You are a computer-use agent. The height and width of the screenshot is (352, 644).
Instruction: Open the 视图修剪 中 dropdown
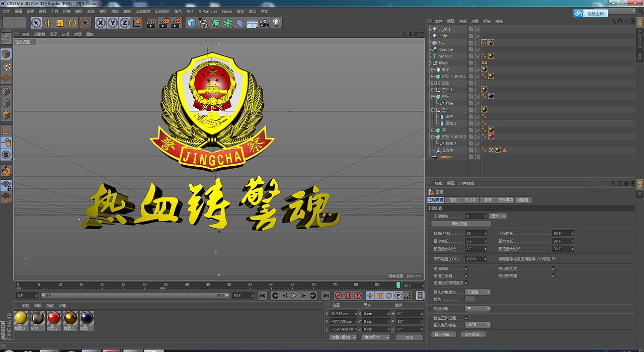click(x=477, y=309)
